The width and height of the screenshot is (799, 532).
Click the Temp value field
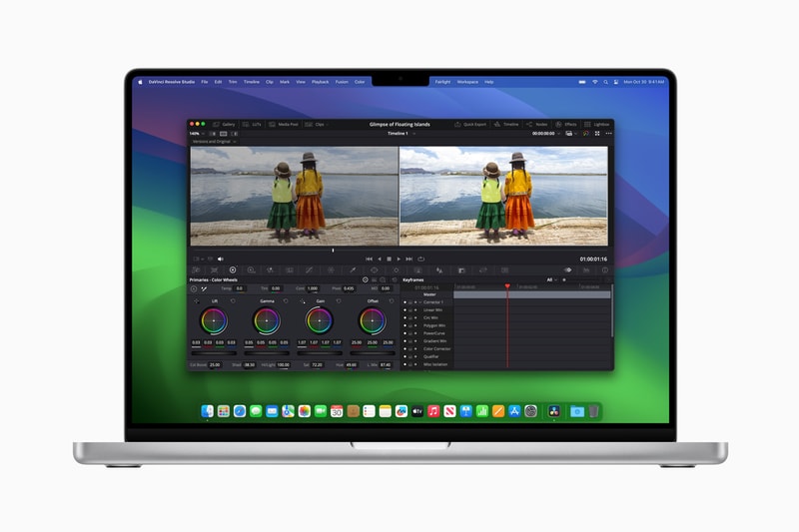240,288
